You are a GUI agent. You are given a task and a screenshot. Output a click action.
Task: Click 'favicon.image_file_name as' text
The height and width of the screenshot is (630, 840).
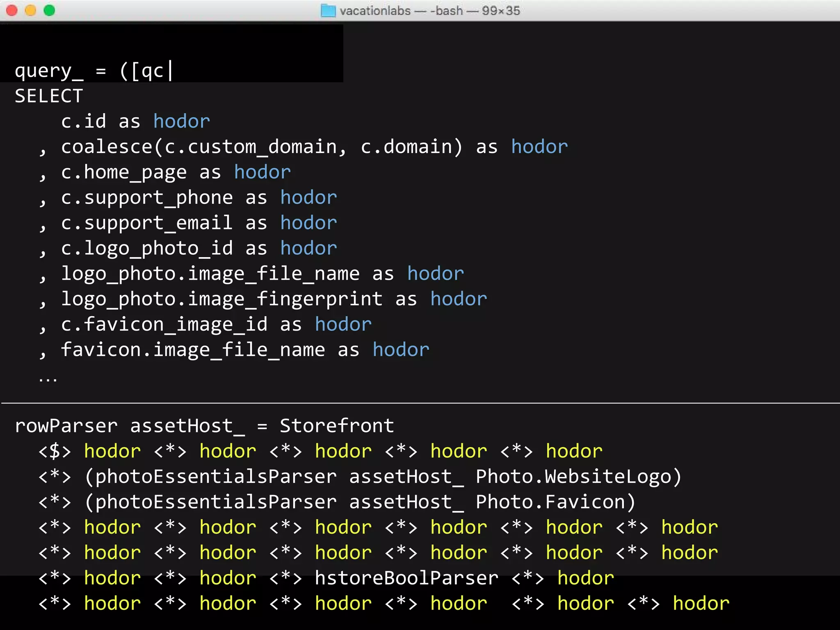point(210,350)
